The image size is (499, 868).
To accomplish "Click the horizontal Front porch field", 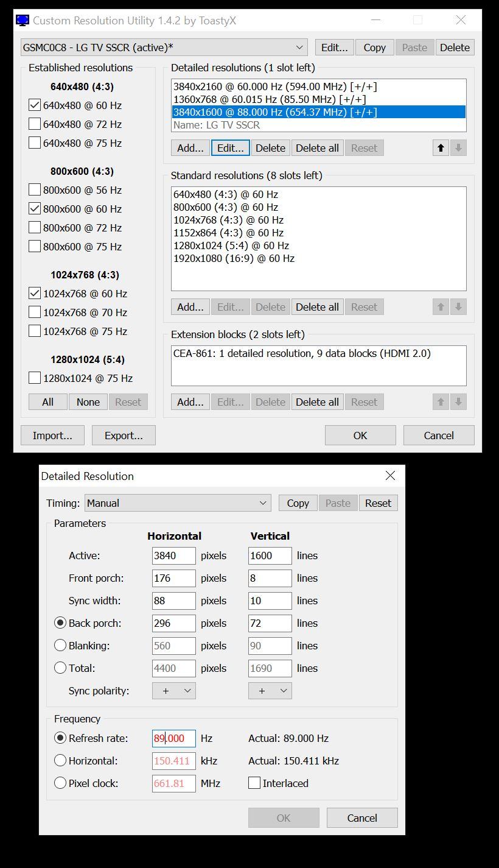I will tap(174, 578).
